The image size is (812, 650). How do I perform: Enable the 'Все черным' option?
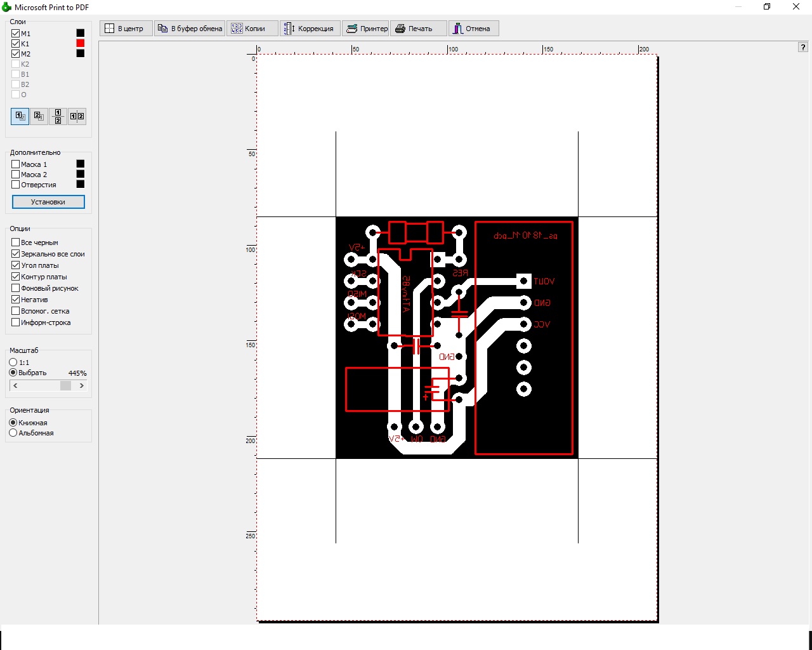pos(16,242)
